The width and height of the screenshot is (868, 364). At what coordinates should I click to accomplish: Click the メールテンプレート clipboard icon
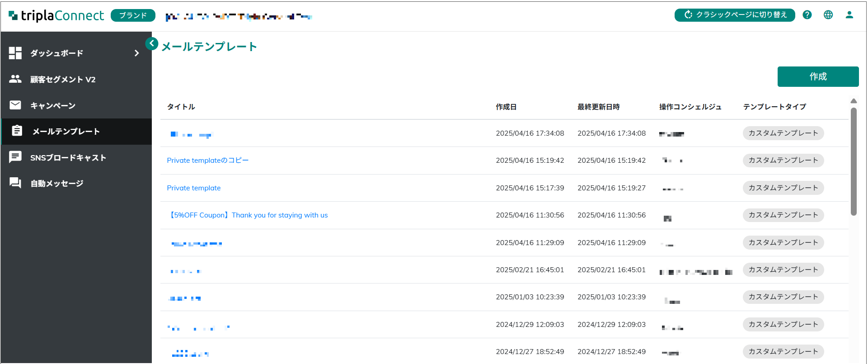17,131
